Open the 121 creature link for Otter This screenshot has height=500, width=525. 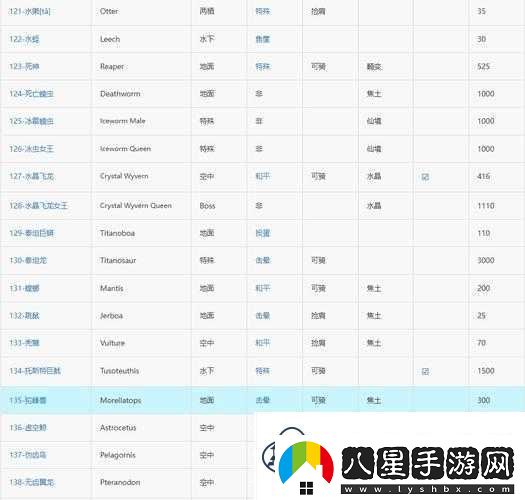(29, 11)
